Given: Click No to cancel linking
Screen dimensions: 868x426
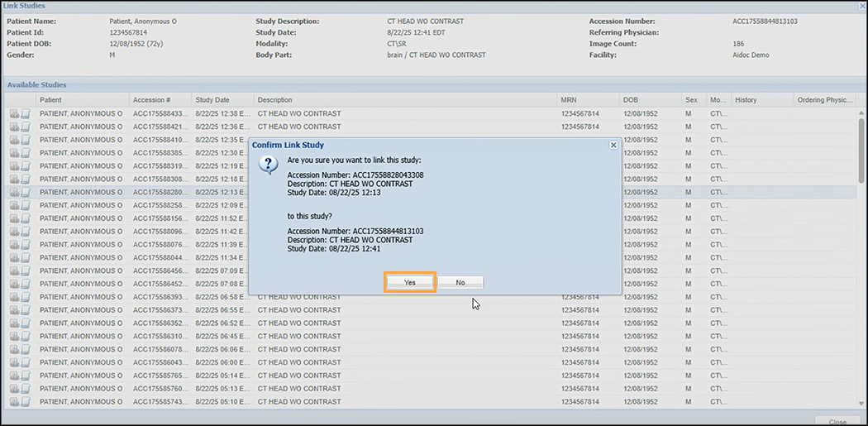Looking at the screenshot, I should click(x=460, y=282).
